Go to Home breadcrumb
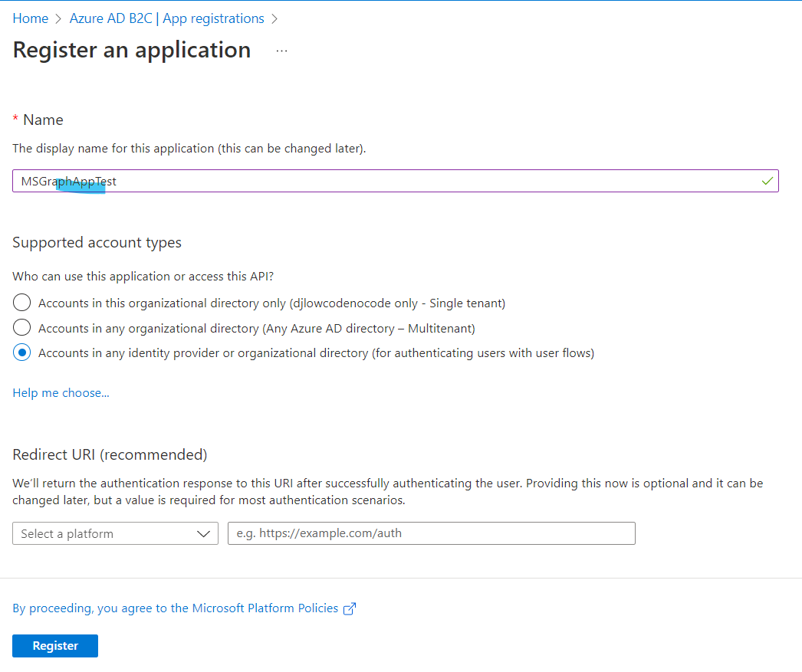802x672 pixels. (x=30, y=18)
